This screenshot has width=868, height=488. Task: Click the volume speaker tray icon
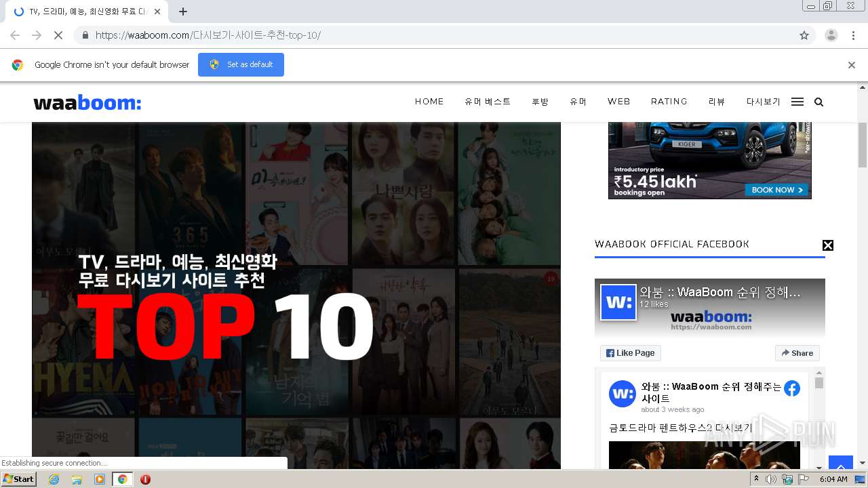coord(771,479)
